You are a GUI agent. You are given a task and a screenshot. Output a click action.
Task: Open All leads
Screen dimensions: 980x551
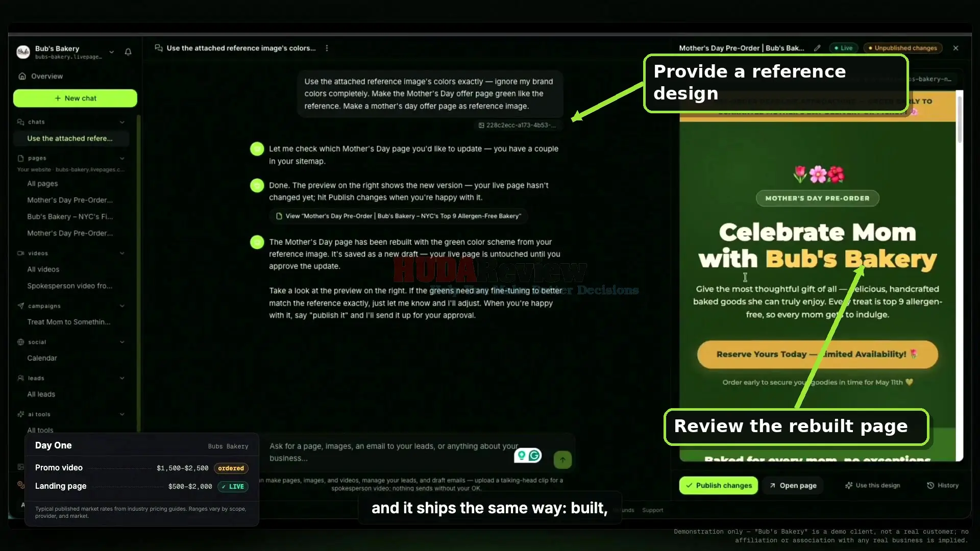pyautogui.click(x=41, y=394)
